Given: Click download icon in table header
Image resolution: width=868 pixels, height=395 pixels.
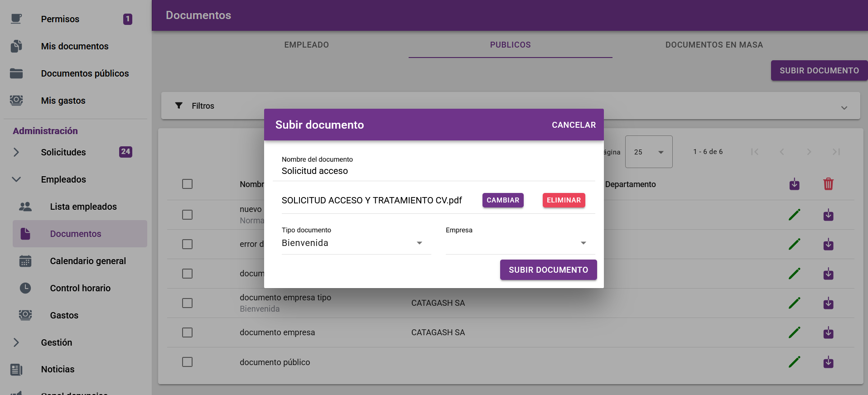Looking at the screenshot, I should pos(794,184).
